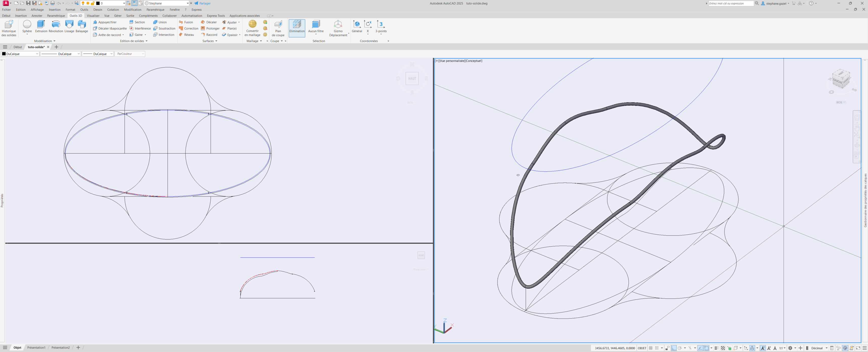The image size is (868, 352).
Task: Toggle grid display in status bar
Action: tap(651, 348)
